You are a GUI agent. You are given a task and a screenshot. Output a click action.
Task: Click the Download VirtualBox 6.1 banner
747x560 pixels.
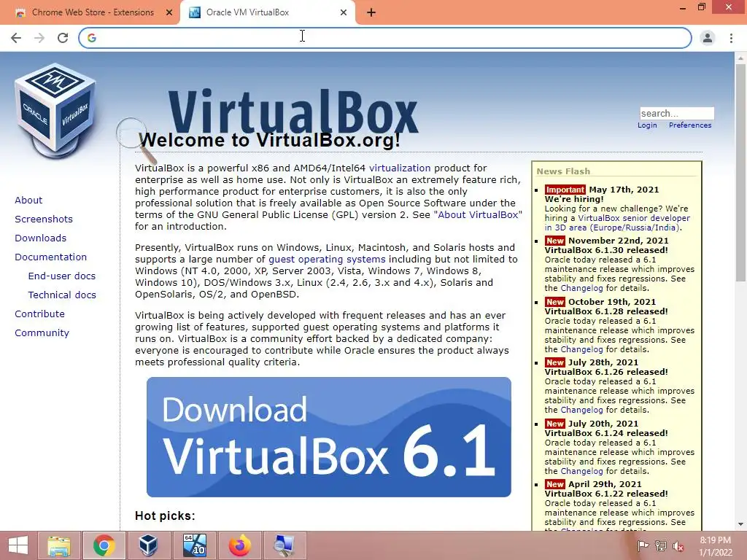click(x=329, y=437)
